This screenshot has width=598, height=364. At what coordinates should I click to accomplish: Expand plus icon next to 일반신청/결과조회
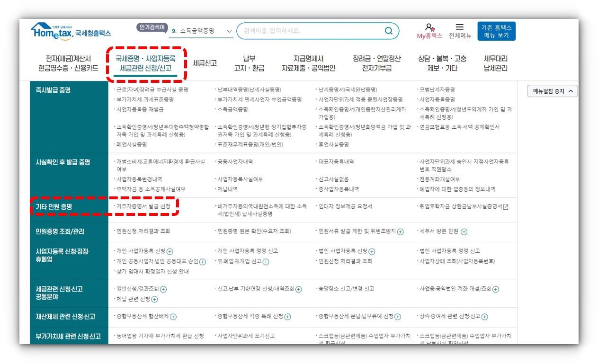[x=163, y=289]
